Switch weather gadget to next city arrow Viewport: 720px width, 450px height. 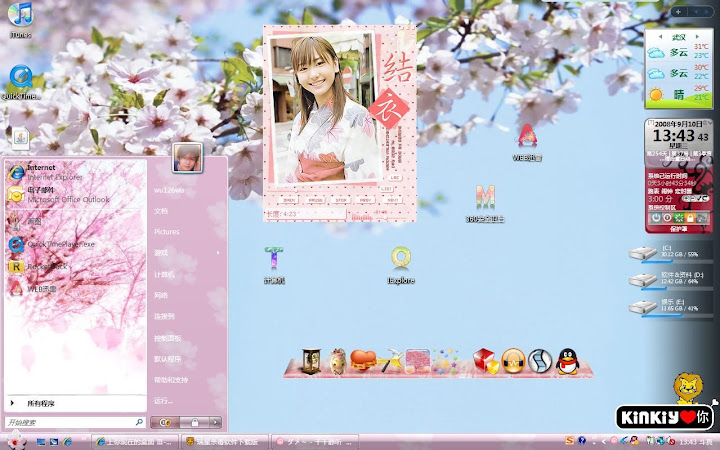click(697, 37)
